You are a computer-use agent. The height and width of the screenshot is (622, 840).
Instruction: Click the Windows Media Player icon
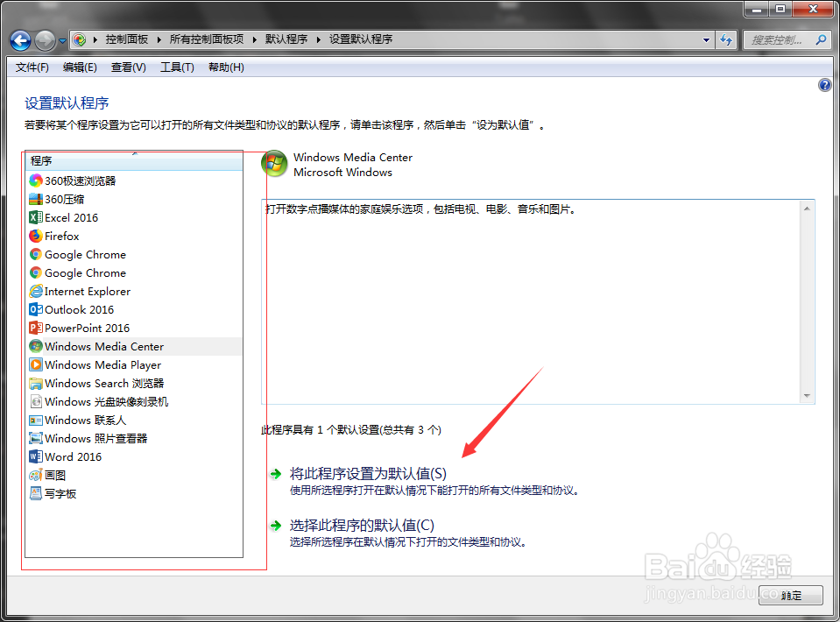coord(36,364)
